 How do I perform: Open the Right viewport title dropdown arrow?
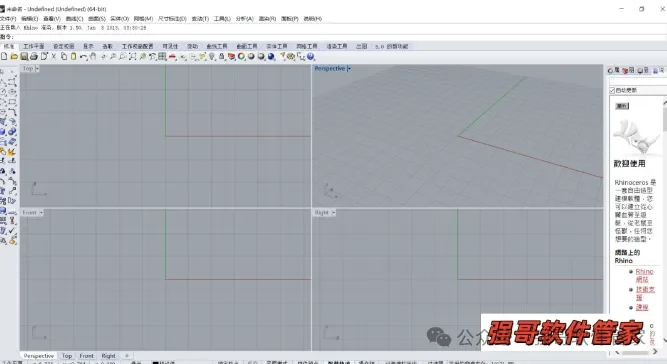pos(334,212)
